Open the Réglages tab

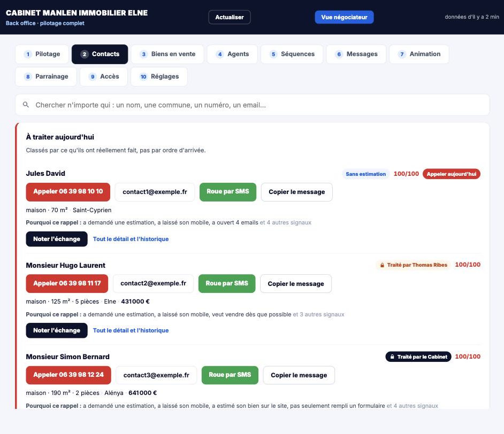pos(159,76)
